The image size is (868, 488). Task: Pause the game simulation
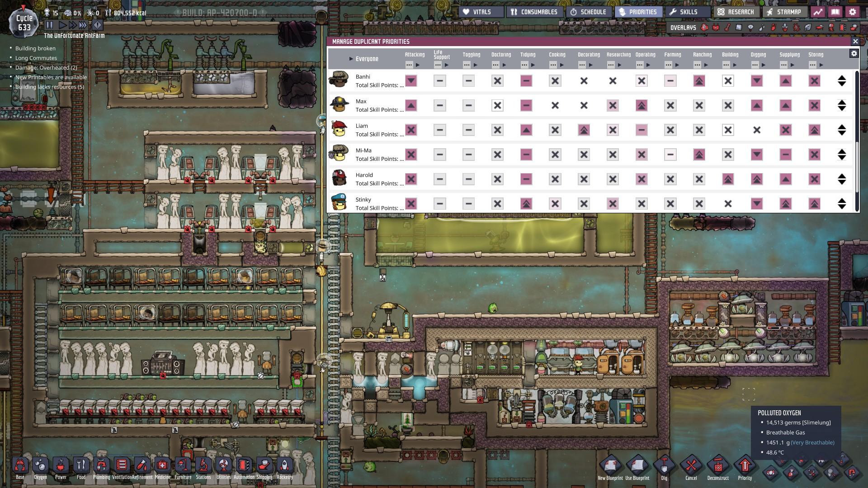tap(50, 25)
